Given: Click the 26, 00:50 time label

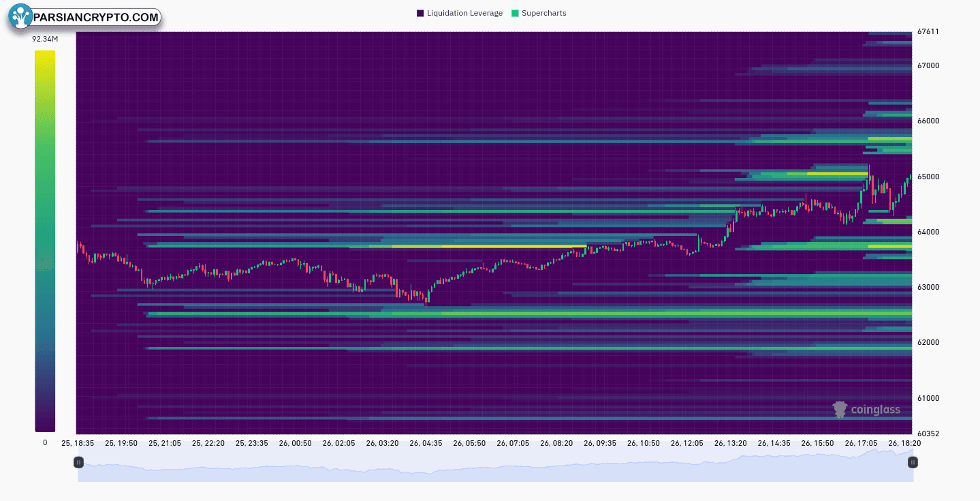Looking at the screenshot, I should tap(296, 443).
